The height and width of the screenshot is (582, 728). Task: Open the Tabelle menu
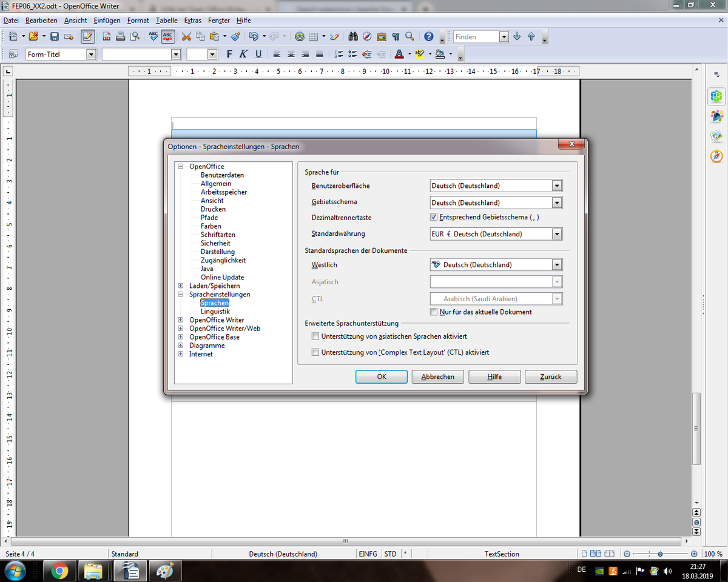tap(167, 20)
